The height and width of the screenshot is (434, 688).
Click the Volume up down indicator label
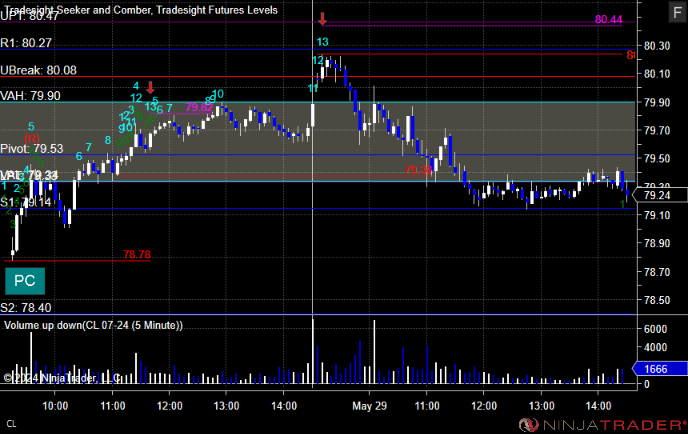(x=93, y=325)
